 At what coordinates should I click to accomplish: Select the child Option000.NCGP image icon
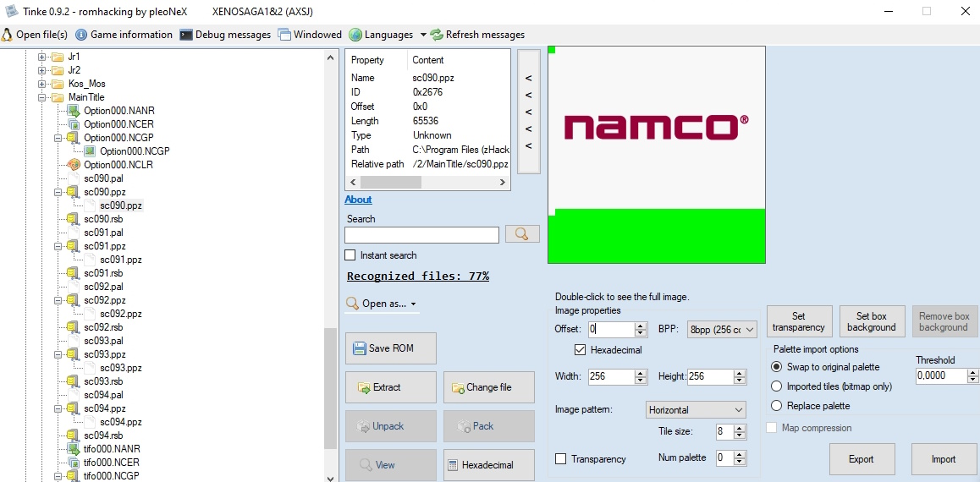point(90,151)
